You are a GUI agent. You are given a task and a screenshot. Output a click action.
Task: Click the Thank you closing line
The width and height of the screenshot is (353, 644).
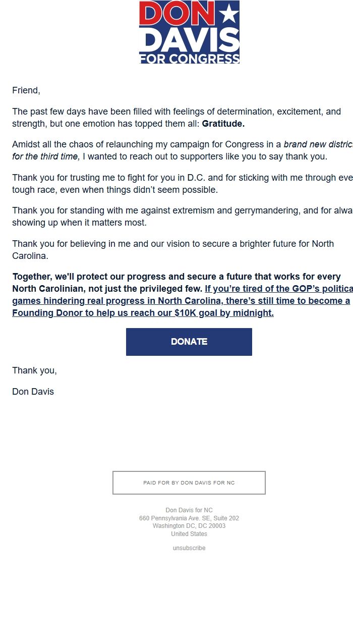click(34, 370)
